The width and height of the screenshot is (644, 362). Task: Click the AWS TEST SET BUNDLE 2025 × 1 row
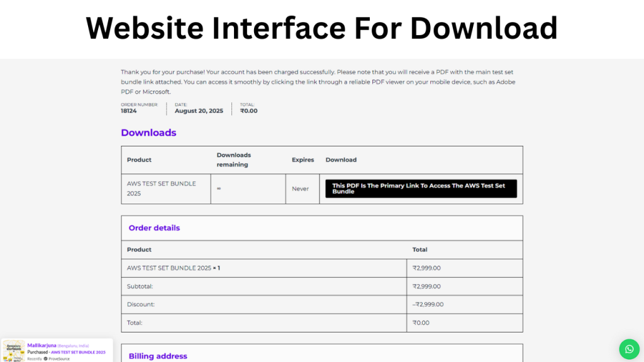click(174, 268)
